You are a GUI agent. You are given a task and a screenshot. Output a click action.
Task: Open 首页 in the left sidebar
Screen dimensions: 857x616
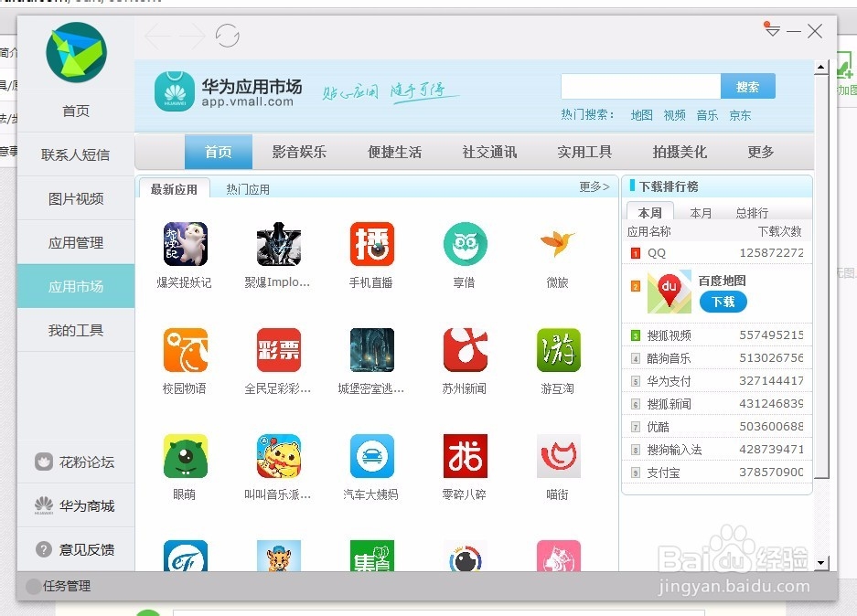76,111
